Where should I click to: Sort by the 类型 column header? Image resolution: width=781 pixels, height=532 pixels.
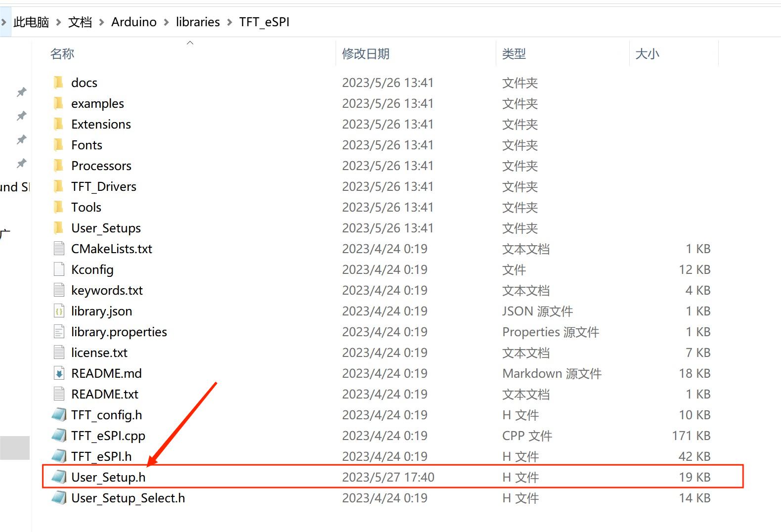click(x=514, y=54)
